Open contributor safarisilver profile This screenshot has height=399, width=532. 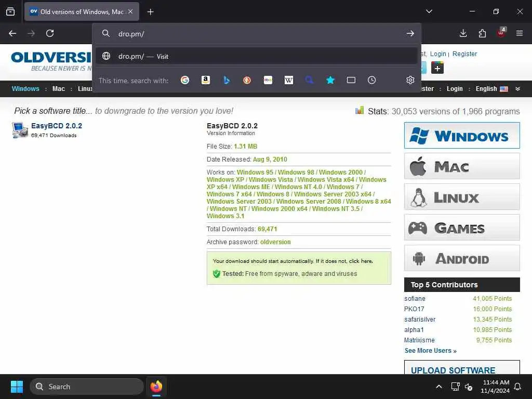click(x=420, y=320)
